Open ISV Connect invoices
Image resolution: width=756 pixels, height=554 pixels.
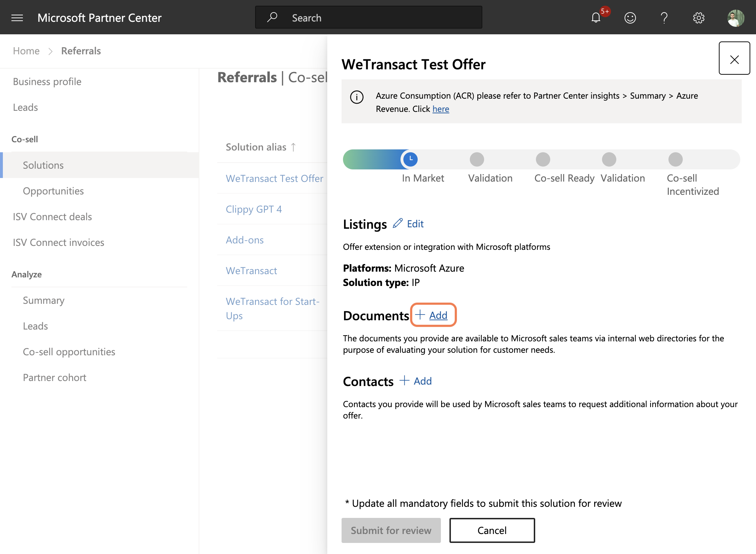pos(59,242)
